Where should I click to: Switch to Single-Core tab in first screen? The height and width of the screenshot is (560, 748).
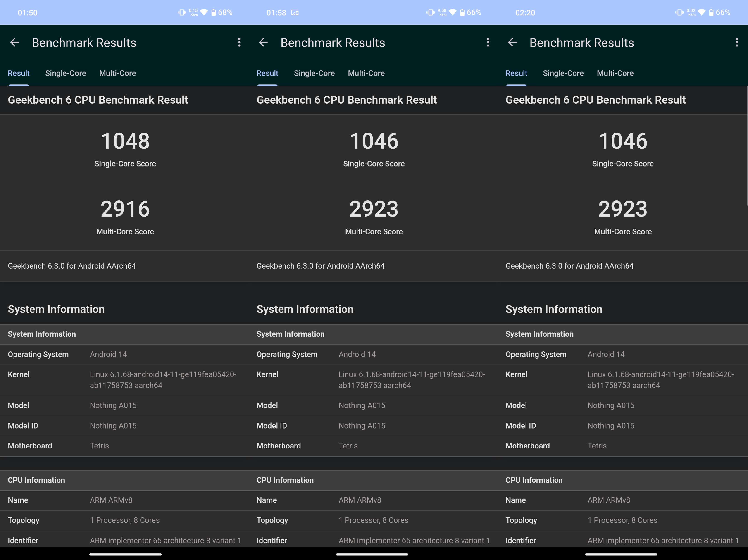(66, 73)
